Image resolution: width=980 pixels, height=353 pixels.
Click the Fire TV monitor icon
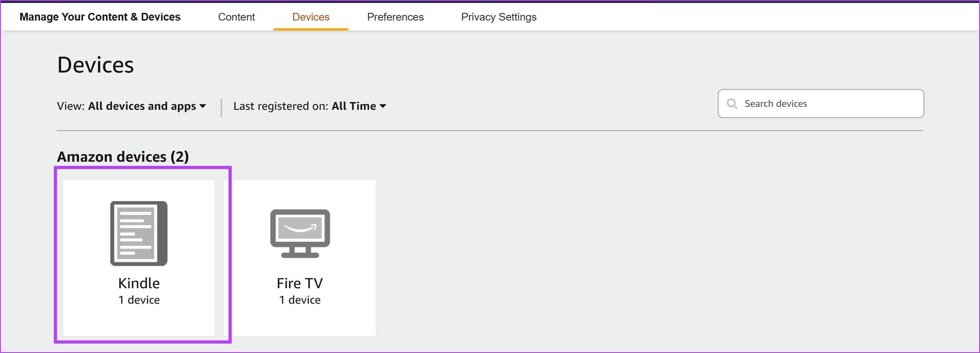pyautogui.click(x=300, y=233)
